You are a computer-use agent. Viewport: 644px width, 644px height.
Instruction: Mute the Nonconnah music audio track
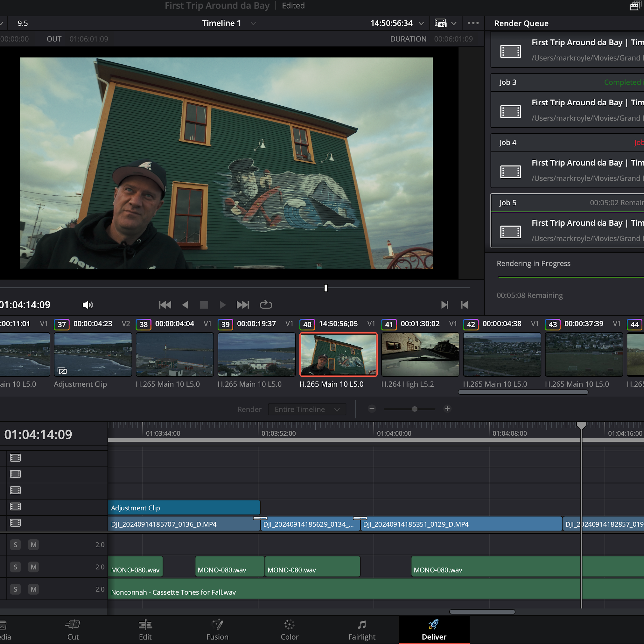point(33,589)
